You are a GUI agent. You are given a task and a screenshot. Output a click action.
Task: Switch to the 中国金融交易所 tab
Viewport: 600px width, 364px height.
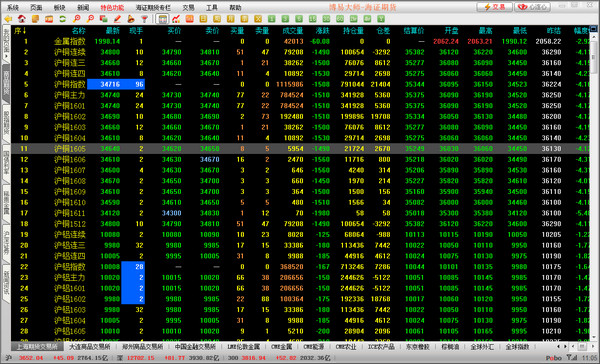click(x=195, y=347)
